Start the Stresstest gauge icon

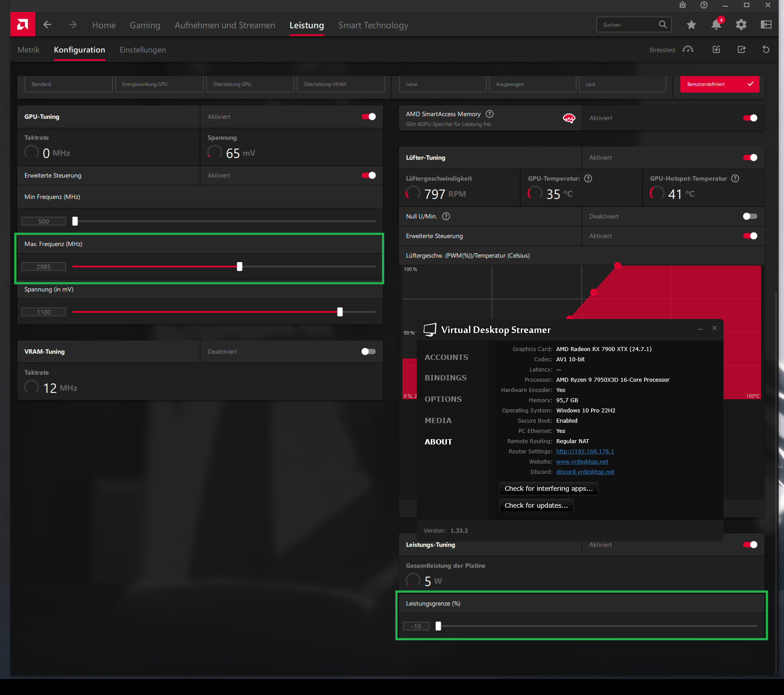point(688,49)
